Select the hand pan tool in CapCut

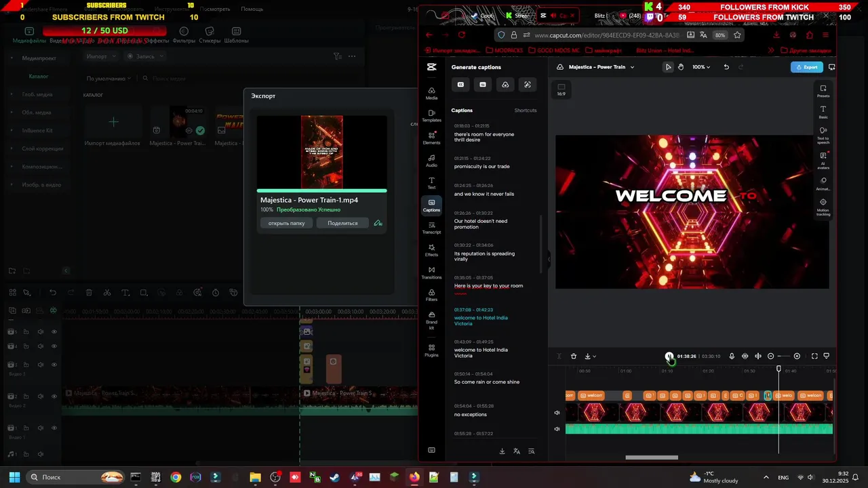(681, 67)
